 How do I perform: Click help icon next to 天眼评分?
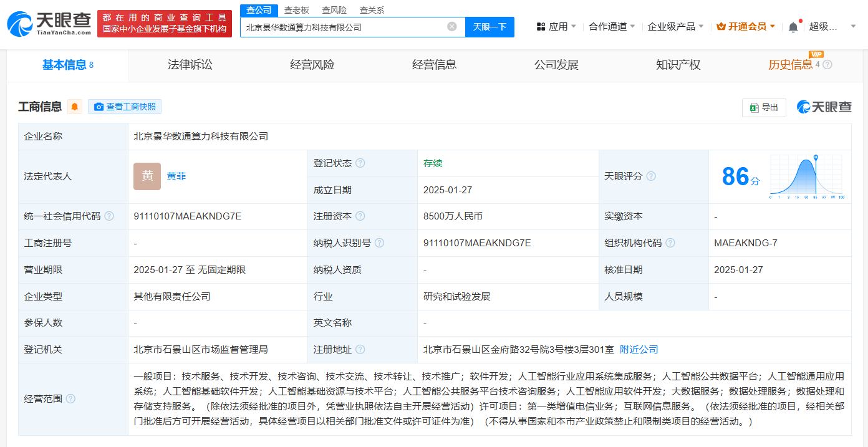pyautogui.click(x=651, y=176)
